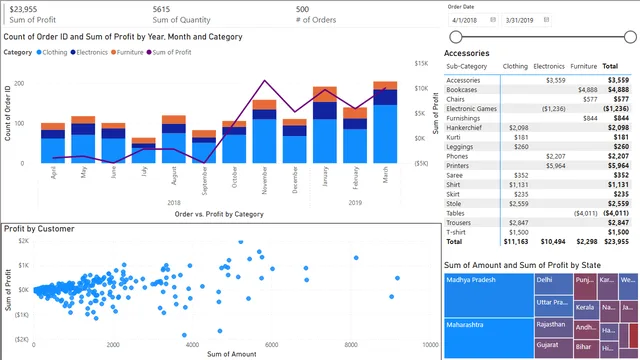640x360 pixels.
Task: Click the $23,955 Sum of Profit card
Action: [33, 14]
